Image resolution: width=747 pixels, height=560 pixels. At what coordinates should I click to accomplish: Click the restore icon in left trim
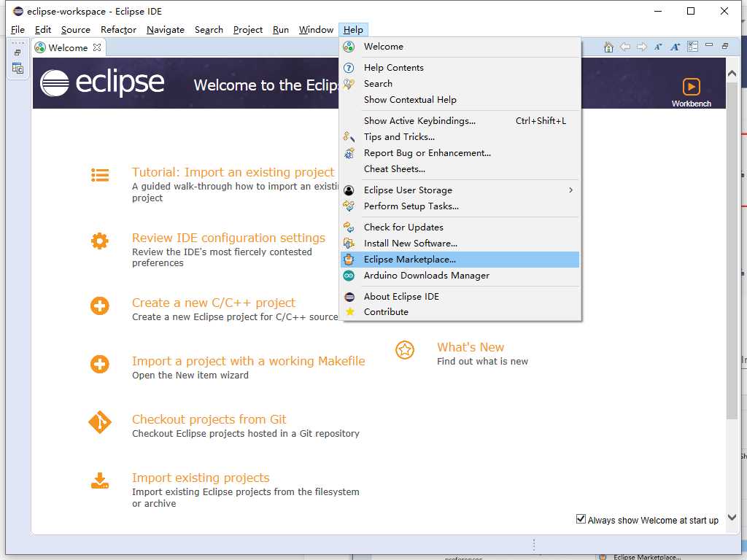18,52
